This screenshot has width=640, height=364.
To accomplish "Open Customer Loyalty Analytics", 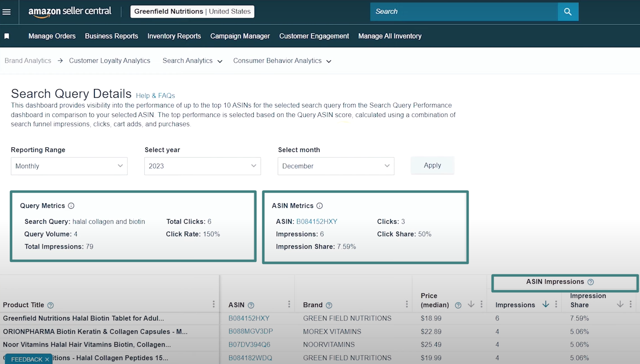I will point(110,61).
